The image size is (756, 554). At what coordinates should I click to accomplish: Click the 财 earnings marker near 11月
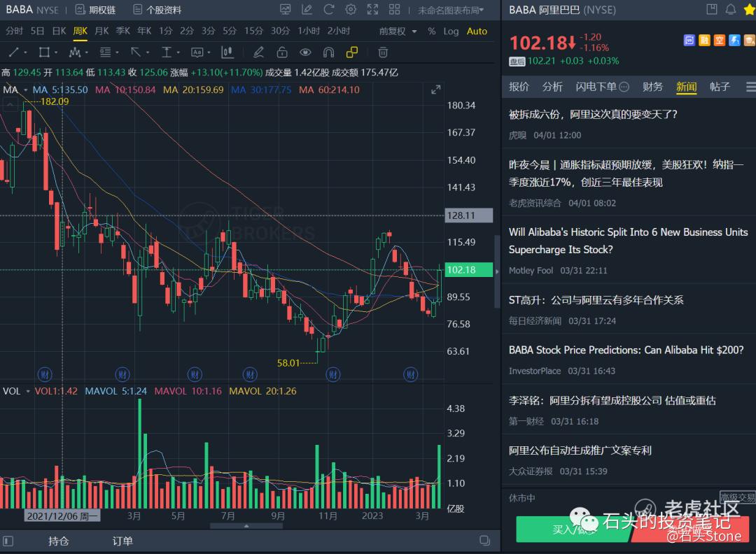(333, 374)
